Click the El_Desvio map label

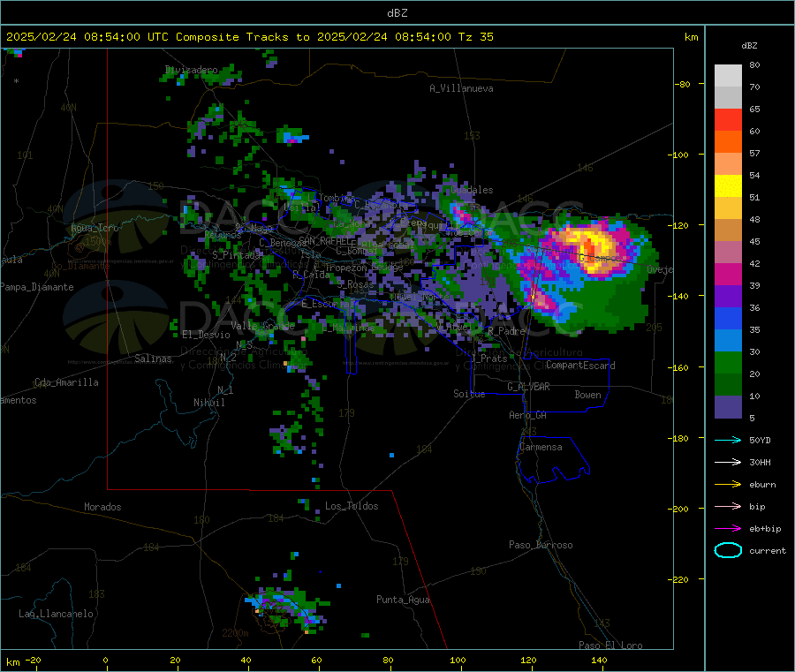(x=207, y=335)
